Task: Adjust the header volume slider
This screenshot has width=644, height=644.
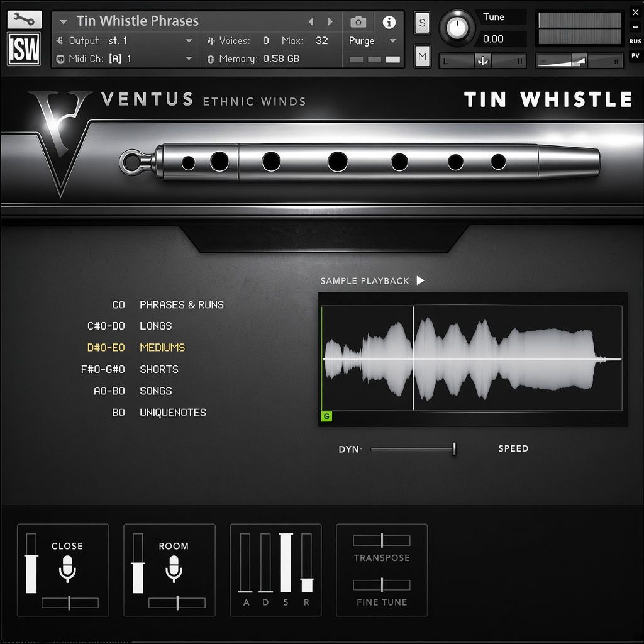Action: pos(579,61)
